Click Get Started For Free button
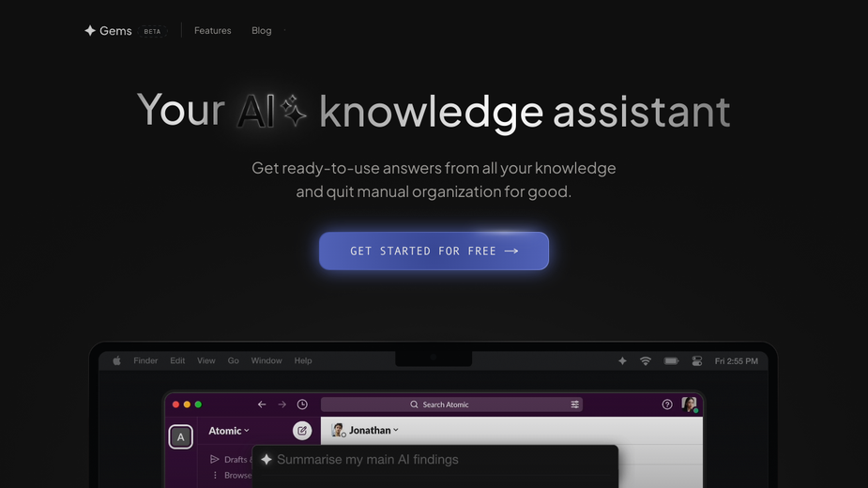Viewport: 868px width, 488px height. (x=434, y=251)
